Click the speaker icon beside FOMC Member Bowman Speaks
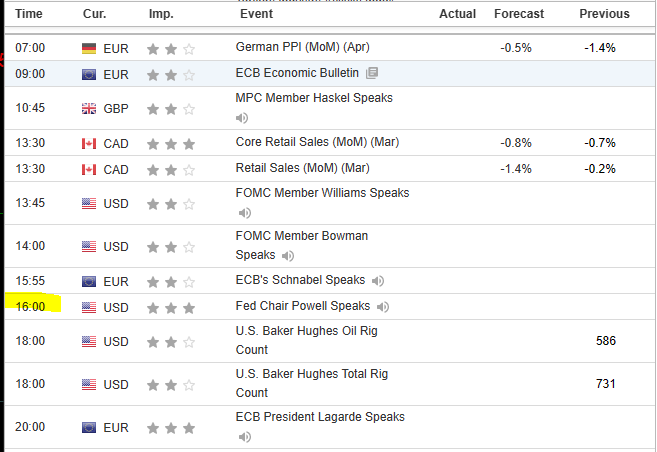 tap(288, 256)
